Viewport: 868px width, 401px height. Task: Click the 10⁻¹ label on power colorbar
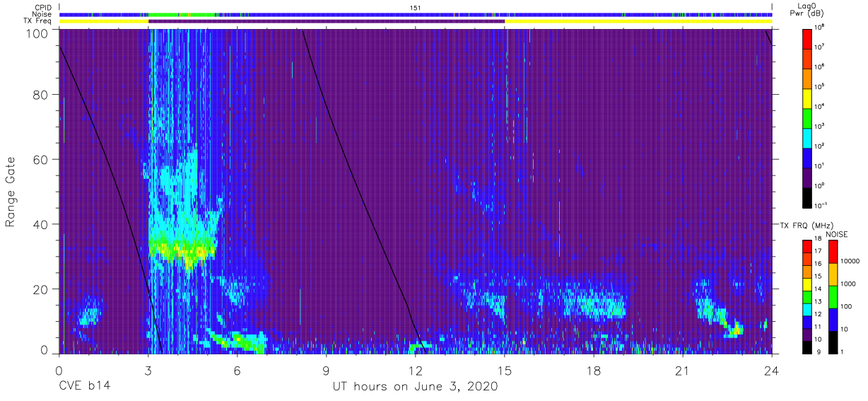(822, 205)
